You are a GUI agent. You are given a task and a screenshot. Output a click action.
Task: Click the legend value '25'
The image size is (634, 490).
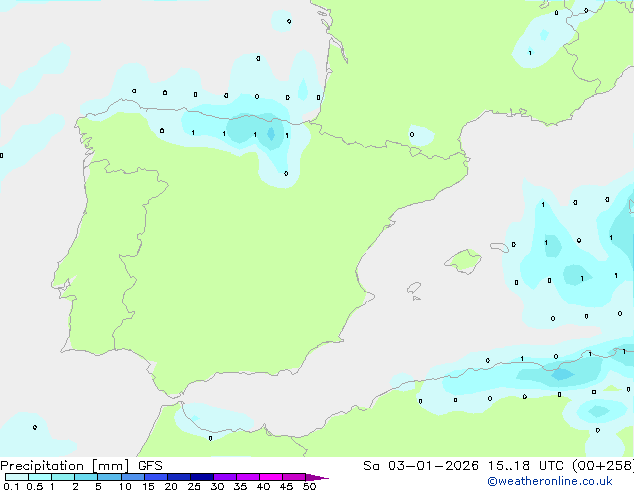coord(194,486)
